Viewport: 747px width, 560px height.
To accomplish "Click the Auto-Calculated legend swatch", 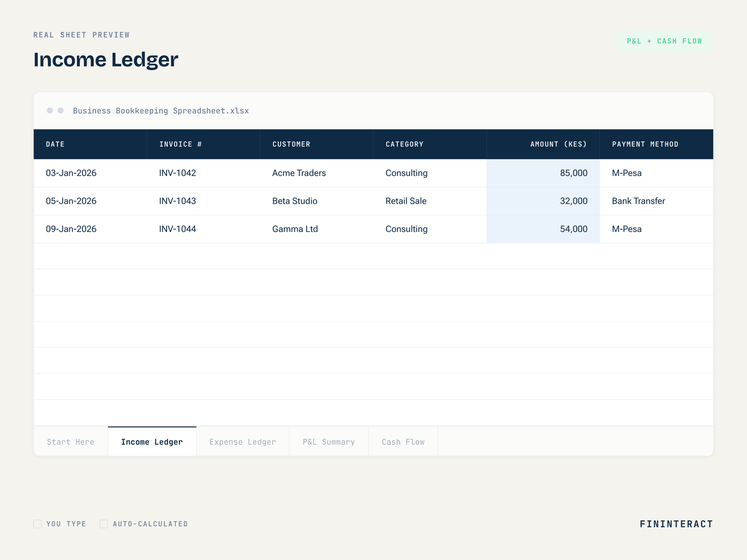I will (104, 524).
